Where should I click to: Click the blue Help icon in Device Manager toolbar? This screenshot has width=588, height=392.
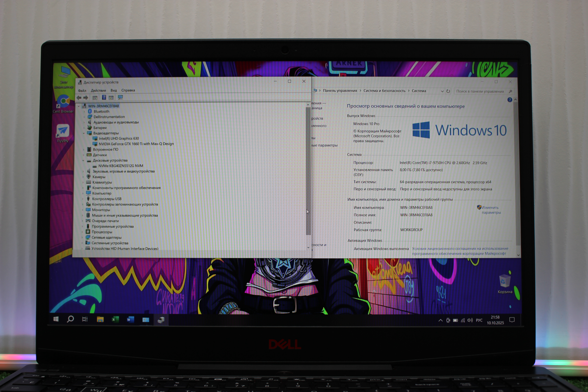pyautogui.click(x=104, y=98)
